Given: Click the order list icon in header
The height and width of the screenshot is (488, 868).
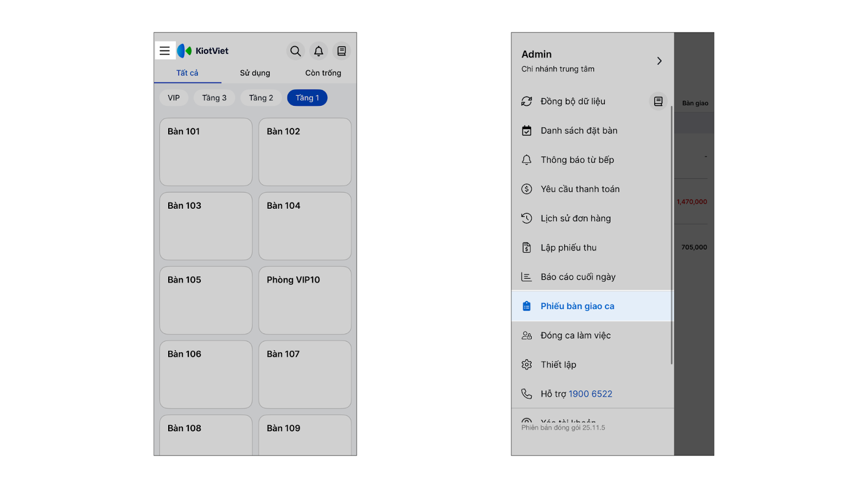Looking at the screenshot, I should pyautogui.click(x=342, y=51).
